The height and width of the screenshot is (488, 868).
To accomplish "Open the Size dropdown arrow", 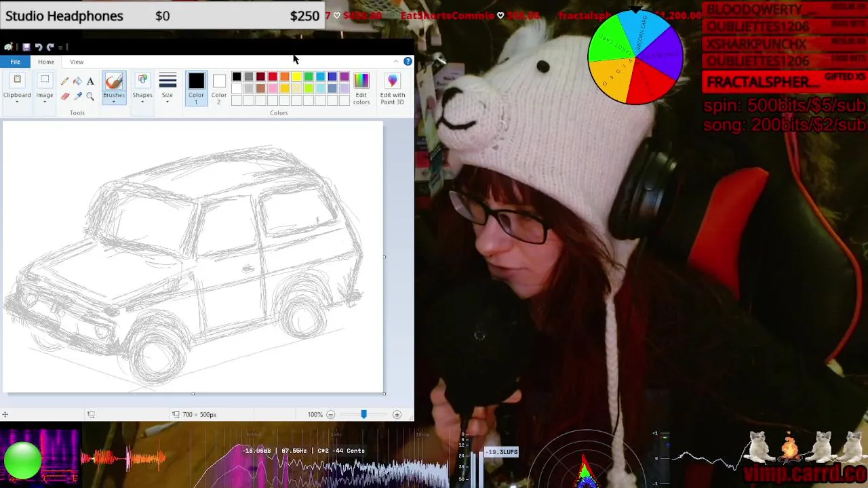I will tap(167, 102).
